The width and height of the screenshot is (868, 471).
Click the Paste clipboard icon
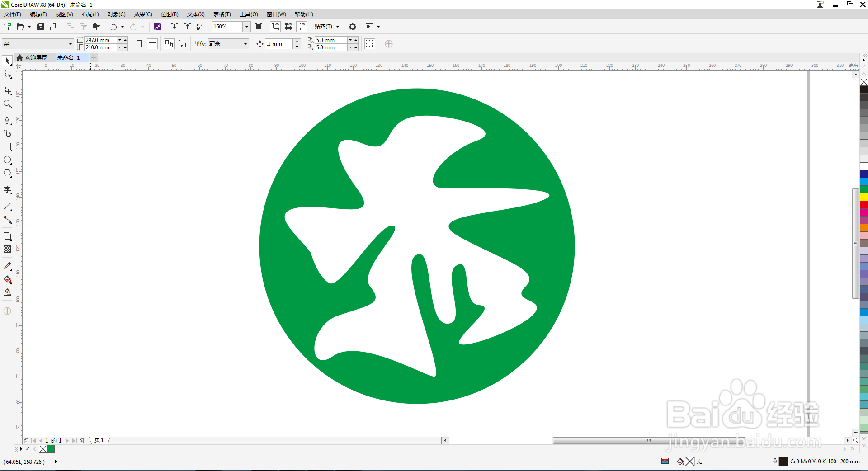pos(97,27)
